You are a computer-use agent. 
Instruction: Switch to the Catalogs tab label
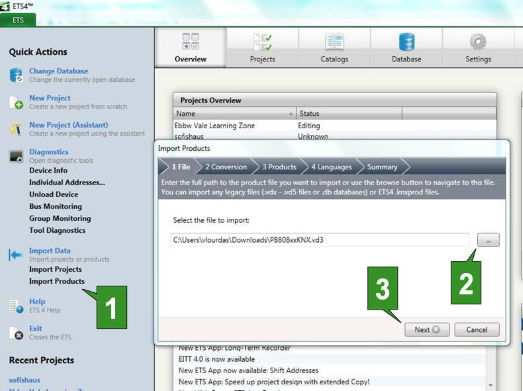[x=334, y=59]
